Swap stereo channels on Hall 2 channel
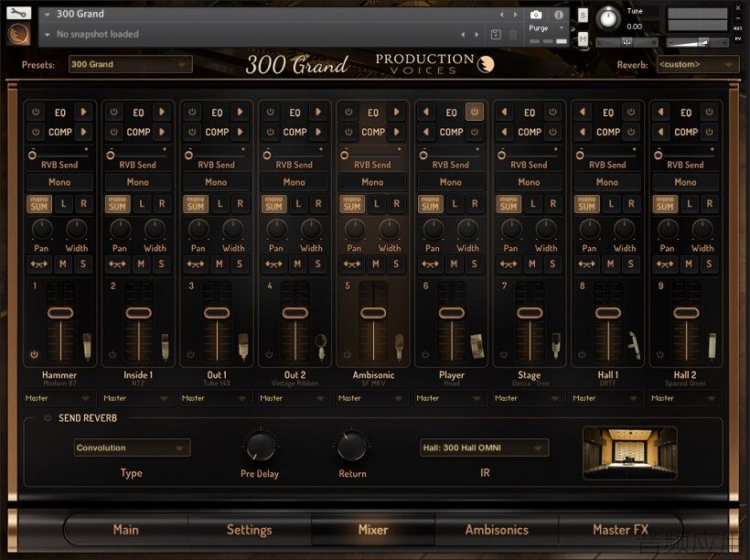This screenshot has height=560, width=750. point(664,264)
